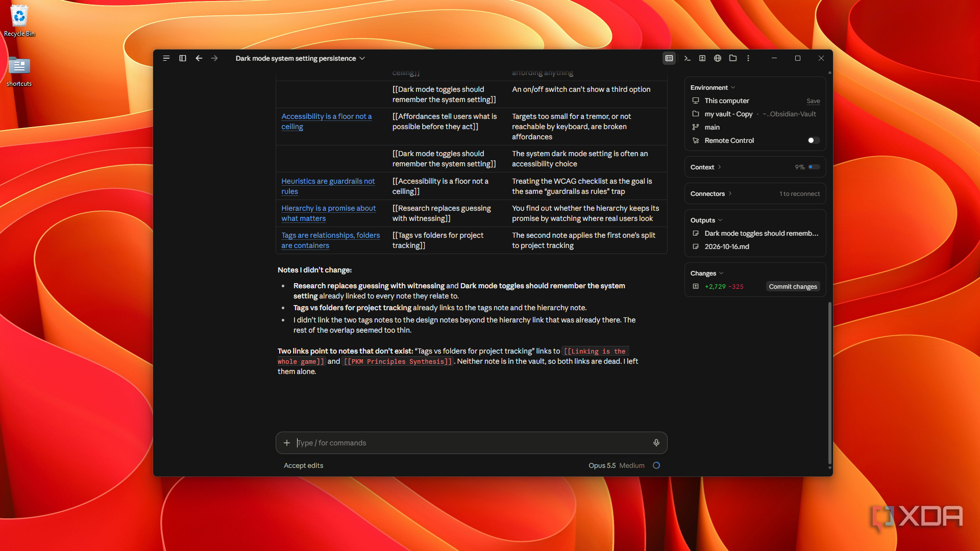Open the folder files icon in toolbar
980x551 pixels.
[733, 58]
